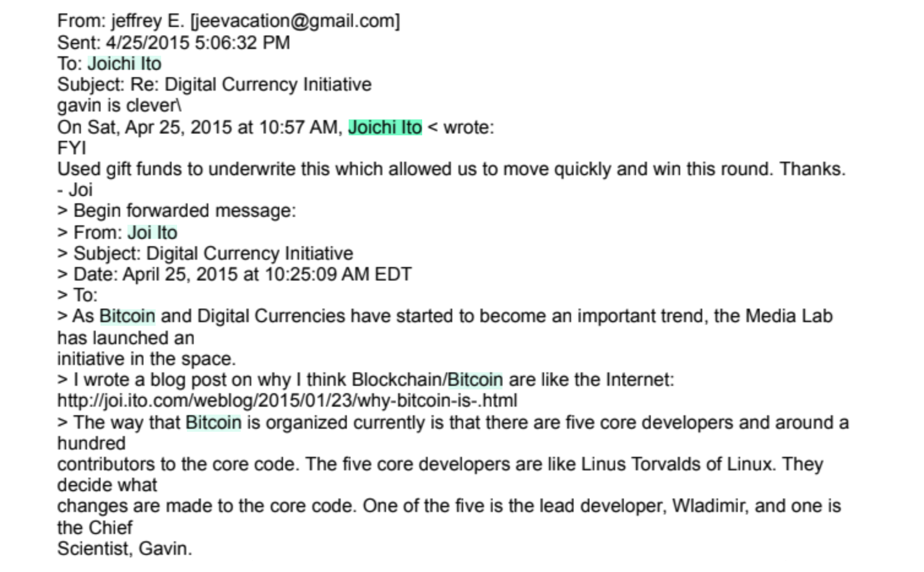Screen dimensions: 924x572
Task: Click highlighted Bitcoin in "As Bitcoin and Digital"
Action: (x=127, y=316)
